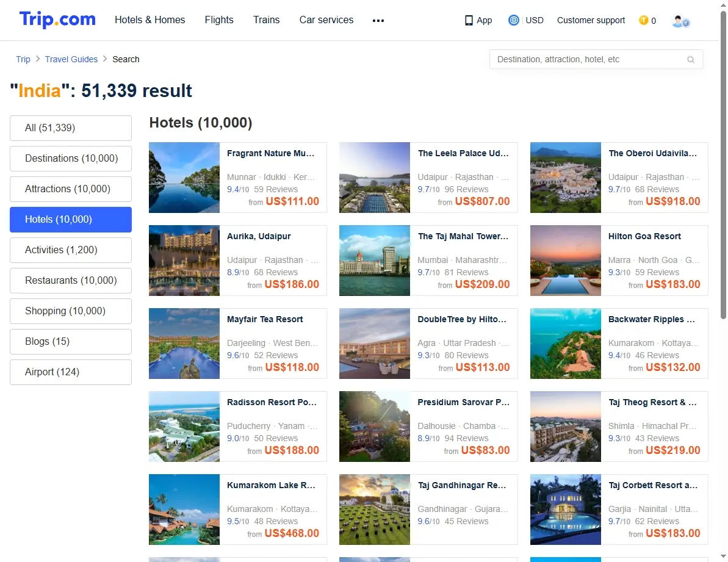Click the globe language icon
The width and height of the screenshot is (728, 562).
(513, 20)
